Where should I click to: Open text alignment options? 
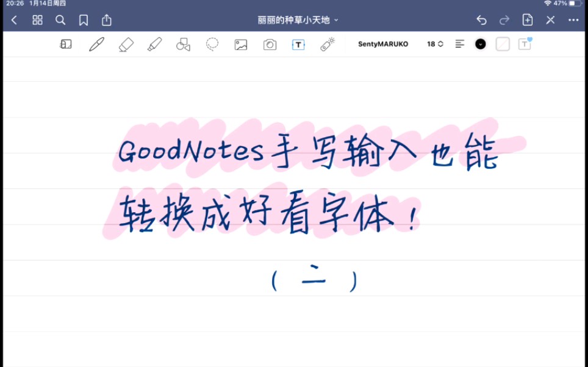[x=460, y=45]
